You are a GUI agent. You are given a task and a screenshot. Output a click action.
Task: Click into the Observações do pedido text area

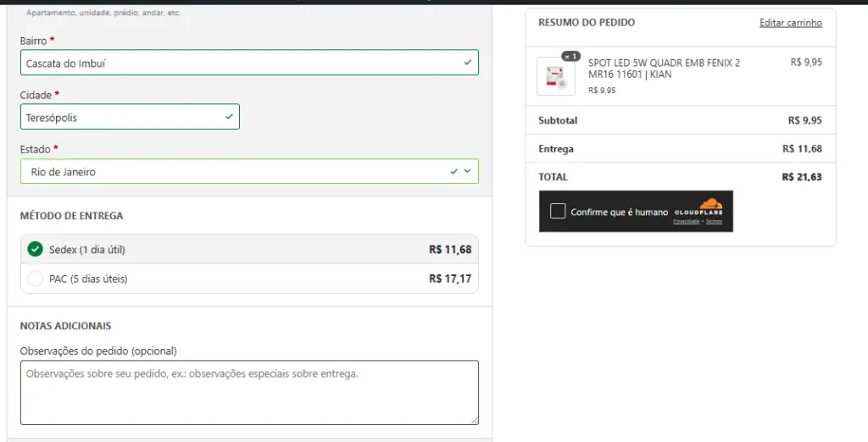coord(248,392)
